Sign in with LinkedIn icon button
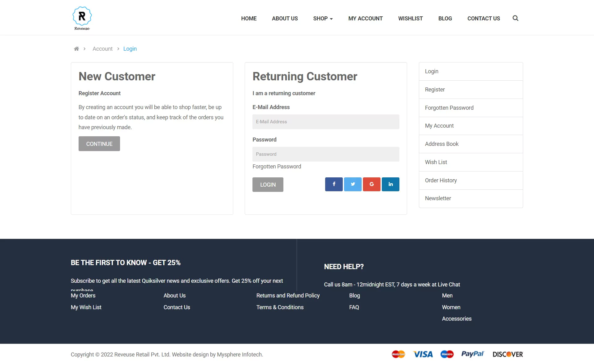Screen dimensions: 594x364 pos(390,184)
